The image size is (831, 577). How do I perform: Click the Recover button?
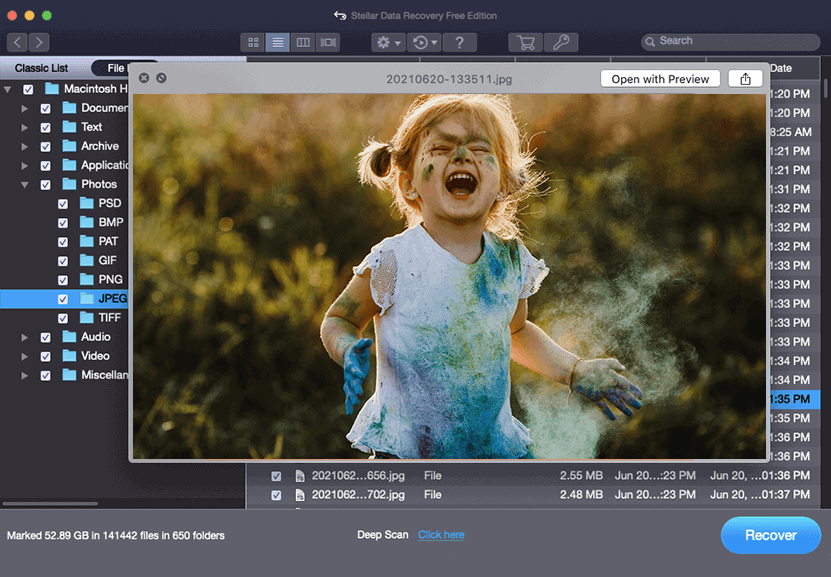click(770, 535)
